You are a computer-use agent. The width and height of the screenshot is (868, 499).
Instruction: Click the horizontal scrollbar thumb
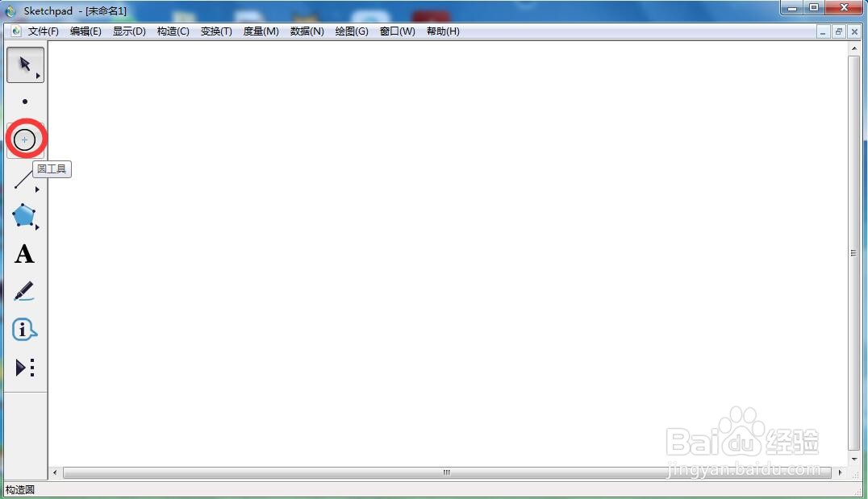447,473
